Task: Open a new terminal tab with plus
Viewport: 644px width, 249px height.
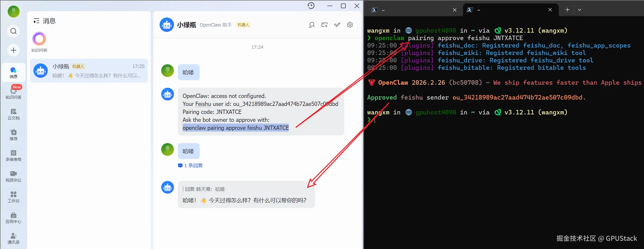Action: click(567, 10)
